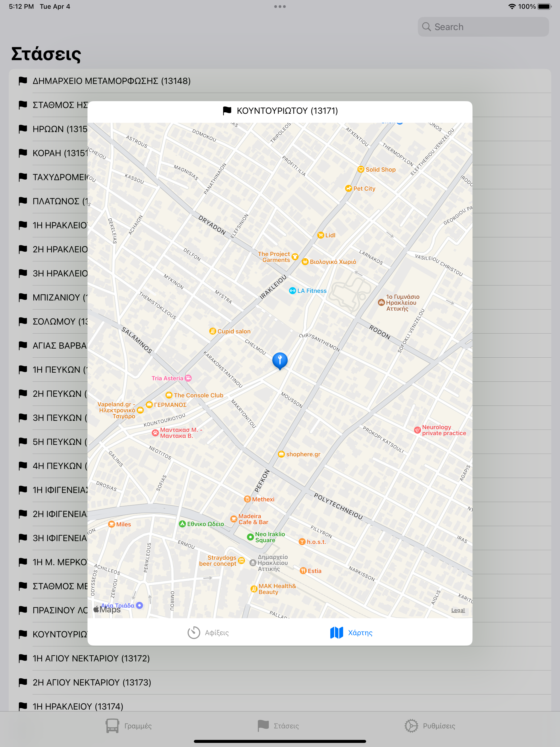Select the Αγία Τριάδα marker
This screenshot has height=747, width=560.
coord(139,606)
